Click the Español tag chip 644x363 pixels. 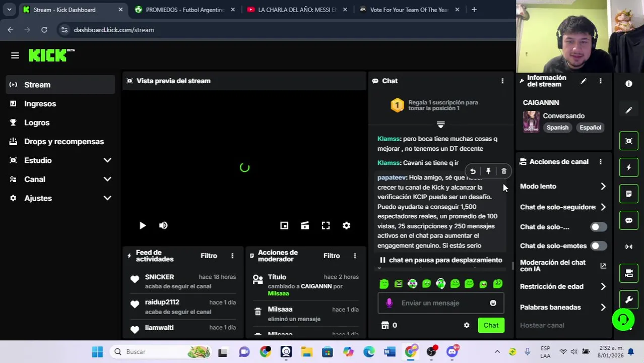pyautogui.click(x=590, y=128)
